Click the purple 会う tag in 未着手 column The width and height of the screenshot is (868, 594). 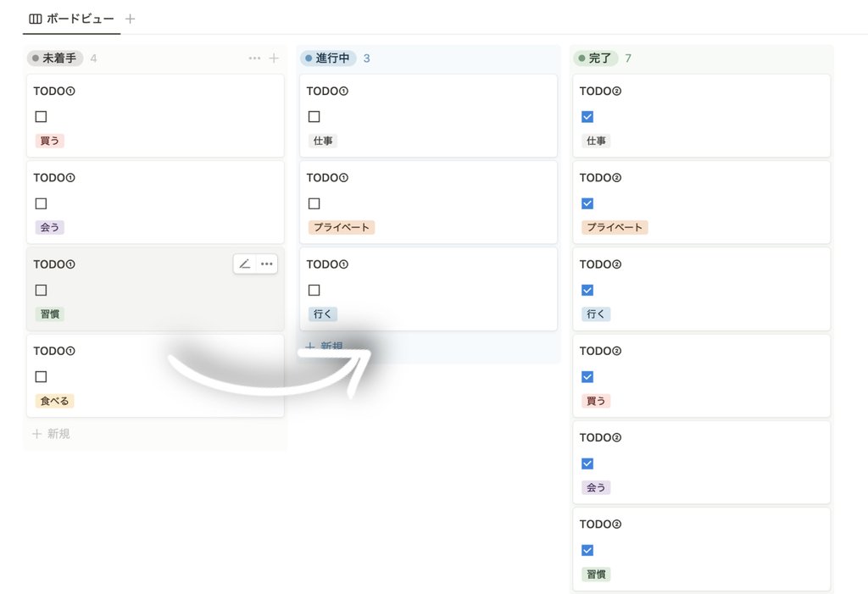49,228
